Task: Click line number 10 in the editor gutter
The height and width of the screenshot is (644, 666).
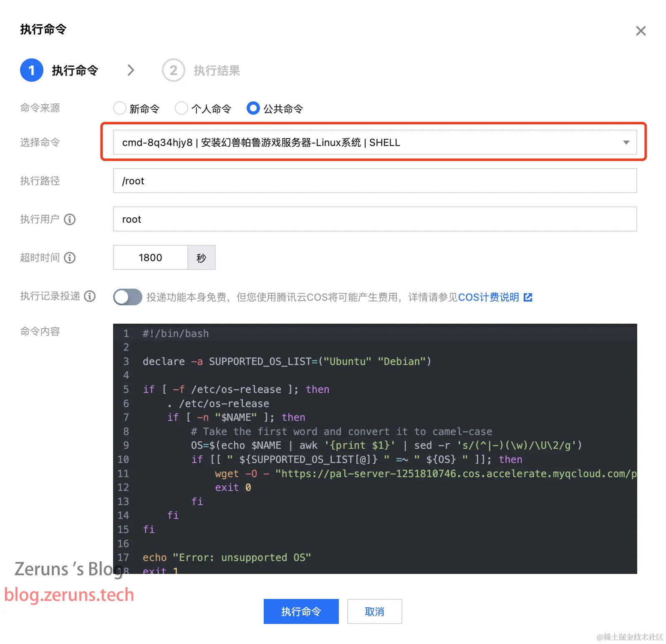Action: coord(123,459)
